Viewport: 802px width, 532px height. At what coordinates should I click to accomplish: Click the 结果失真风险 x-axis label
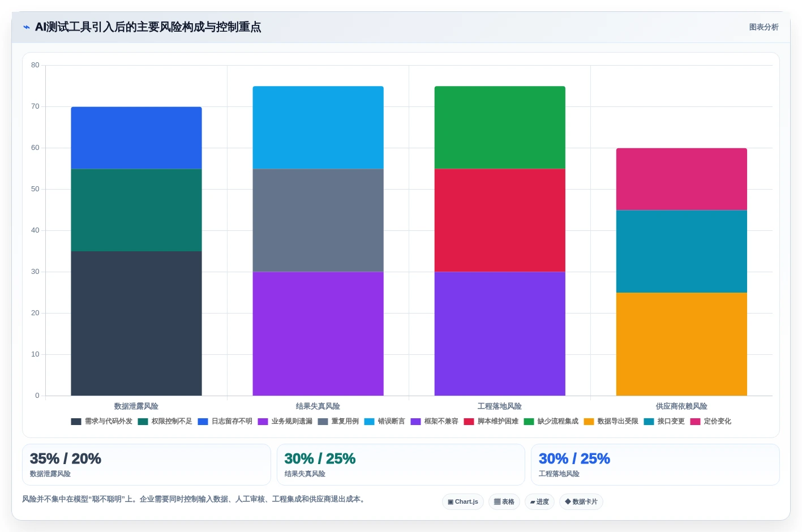318,406
